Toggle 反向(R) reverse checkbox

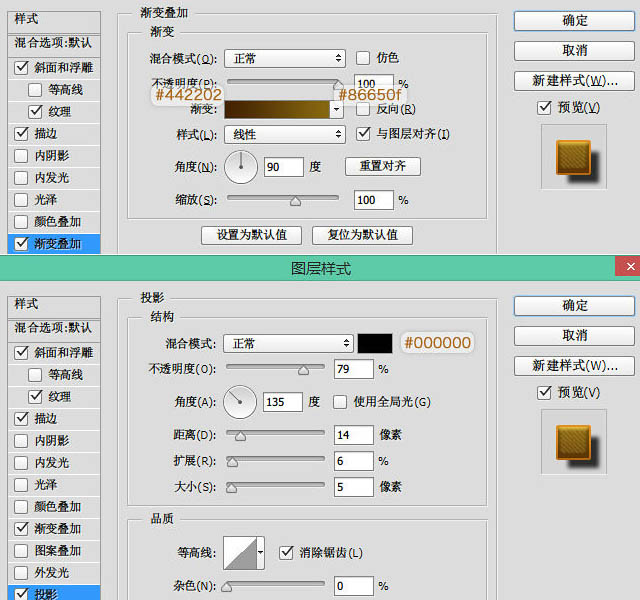362,109
